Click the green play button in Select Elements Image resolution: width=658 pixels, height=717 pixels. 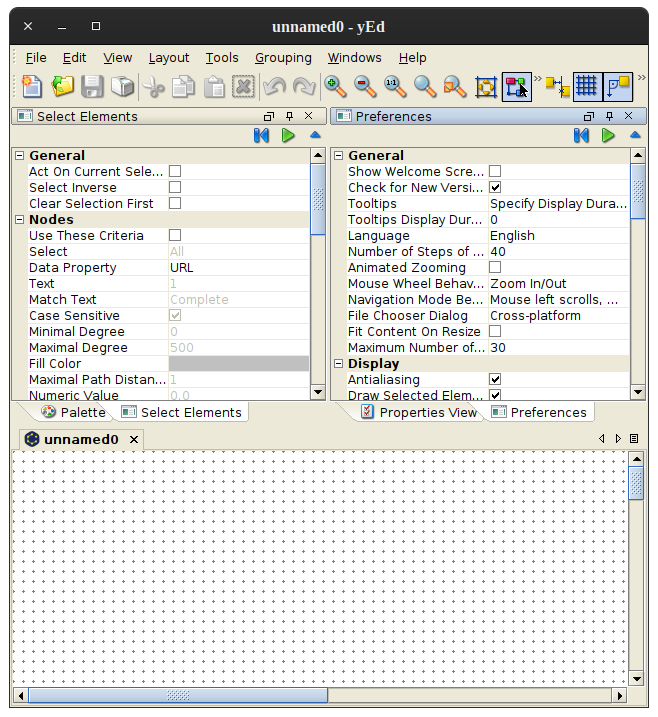coord(288,135)
